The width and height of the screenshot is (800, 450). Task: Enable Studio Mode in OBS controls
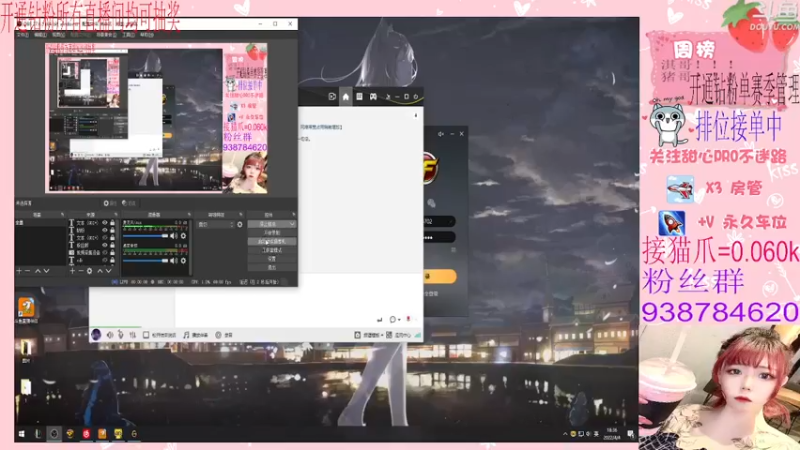click(271, 250)
